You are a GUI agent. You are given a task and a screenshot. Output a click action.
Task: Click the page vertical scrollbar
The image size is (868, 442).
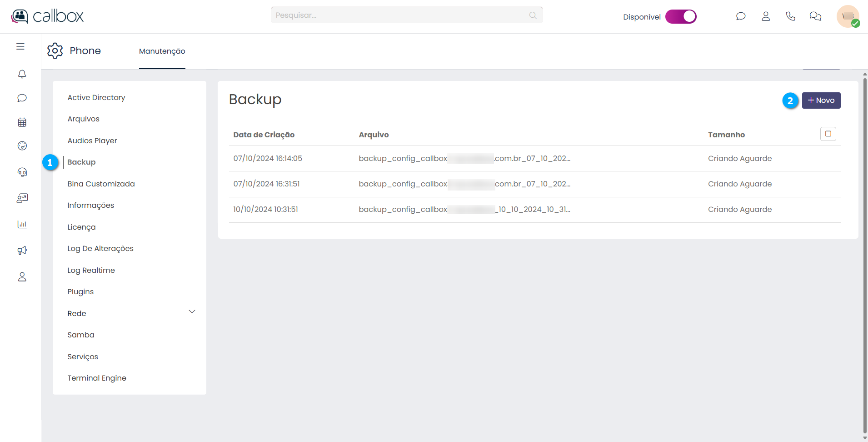click(x=864, y=255)
